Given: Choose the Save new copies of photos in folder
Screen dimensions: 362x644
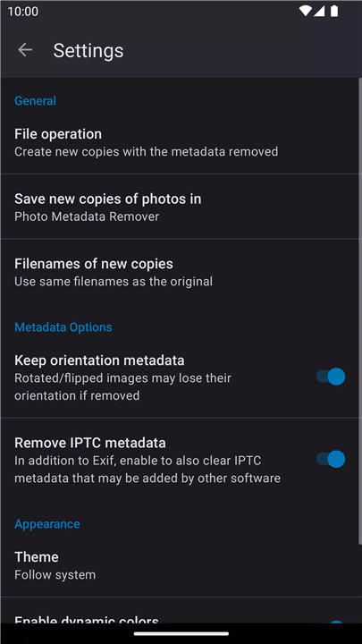Looking at the screenshot, I should 180,207.
